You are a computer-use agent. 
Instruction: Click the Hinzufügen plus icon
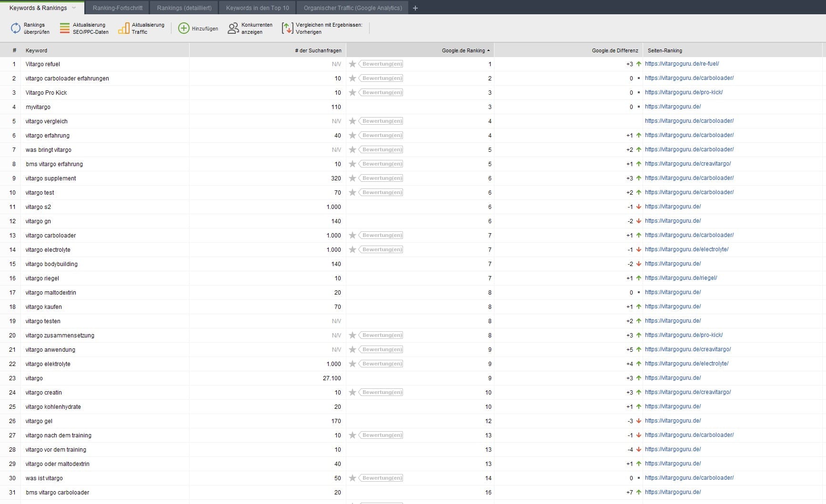click(184, 29)
